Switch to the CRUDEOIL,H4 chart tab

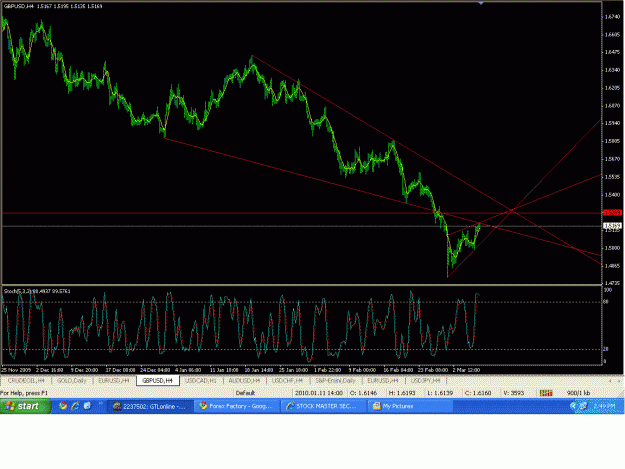pos(26,381)
